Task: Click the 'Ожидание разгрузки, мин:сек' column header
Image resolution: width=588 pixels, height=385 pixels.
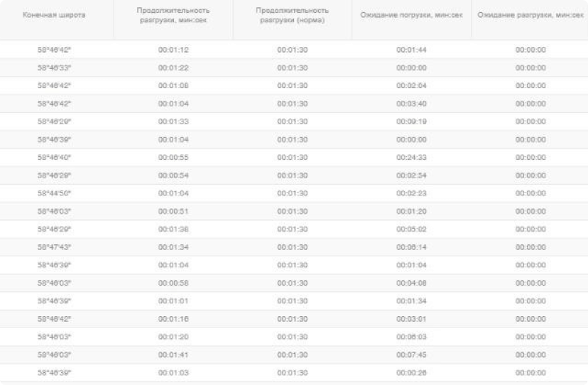Action: (x=531, y=15)
